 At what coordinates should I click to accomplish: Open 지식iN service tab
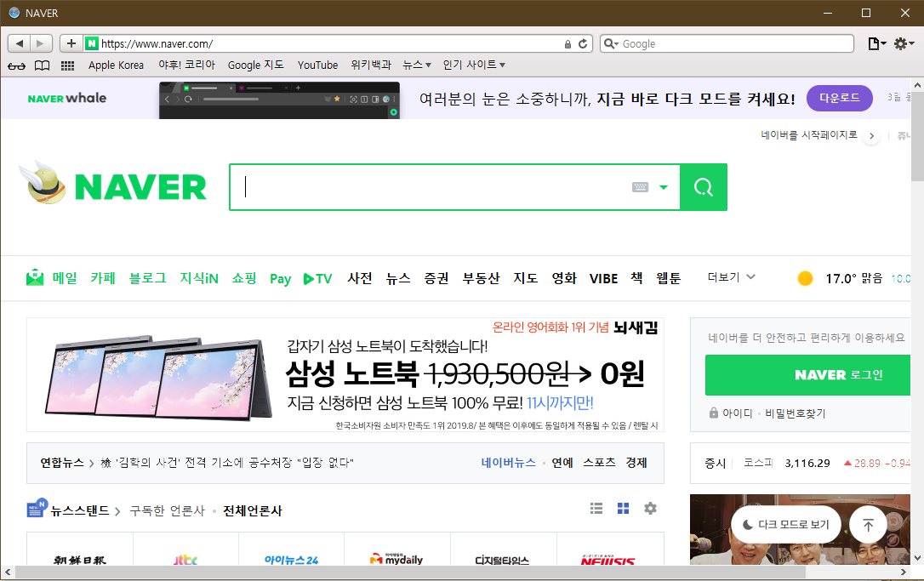point(199,278)
